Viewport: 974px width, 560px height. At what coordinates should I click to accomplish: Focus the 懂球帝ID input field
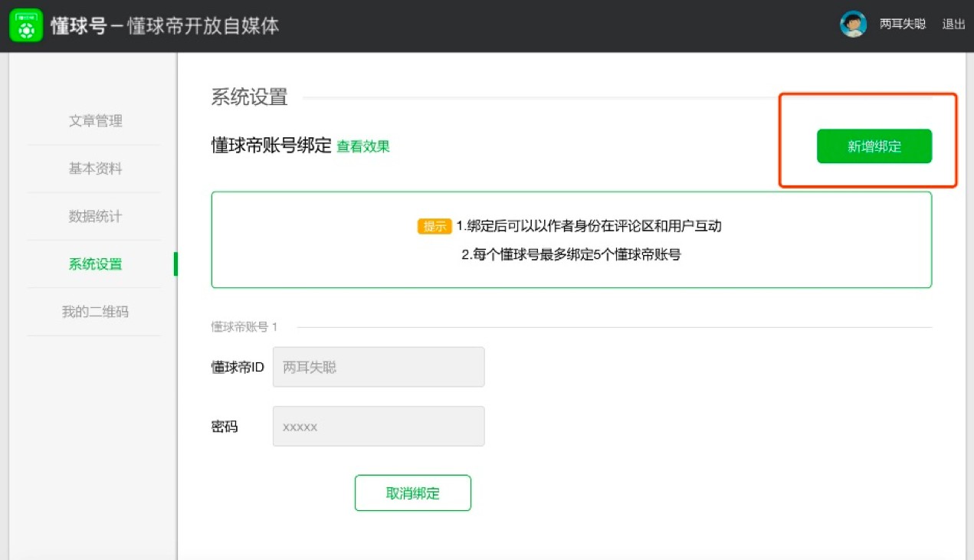tap(379, 367)
